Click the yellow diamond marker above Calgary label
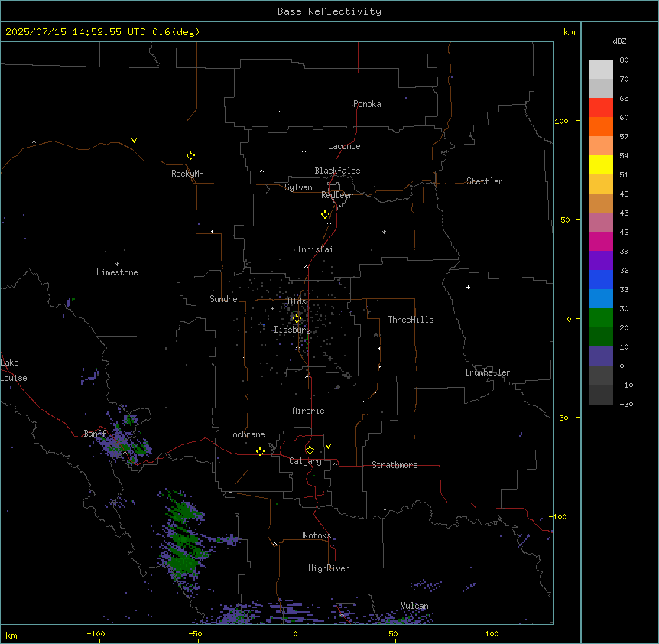Image resolution: width=659 pixels, height=644 pixels. pos(310,450)
